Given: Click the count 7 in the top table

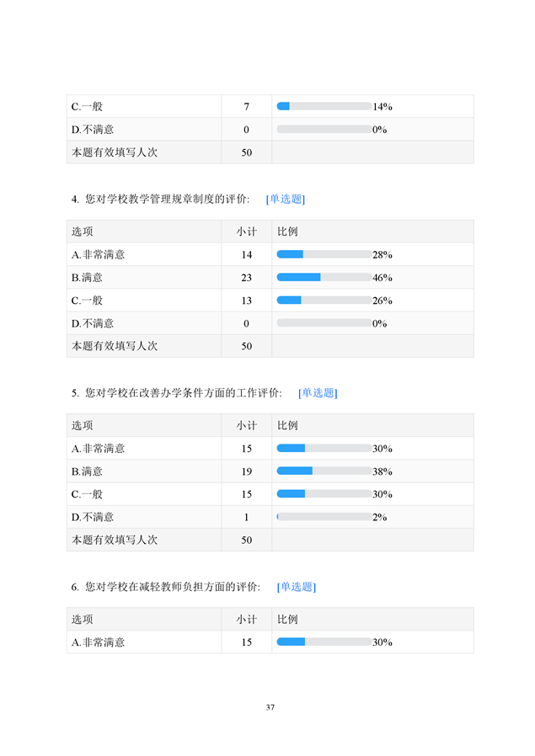Looking at the screenshot, I should tap(247, 106).
